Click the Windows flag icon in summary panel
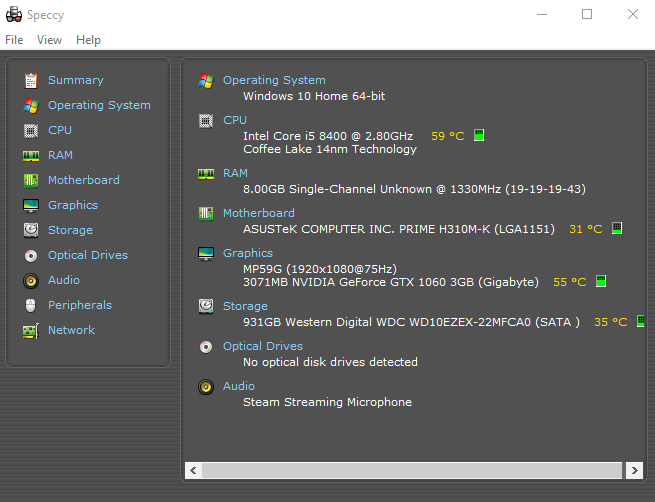This screenshot has width=655, height=502. click(x=206, y=81)
